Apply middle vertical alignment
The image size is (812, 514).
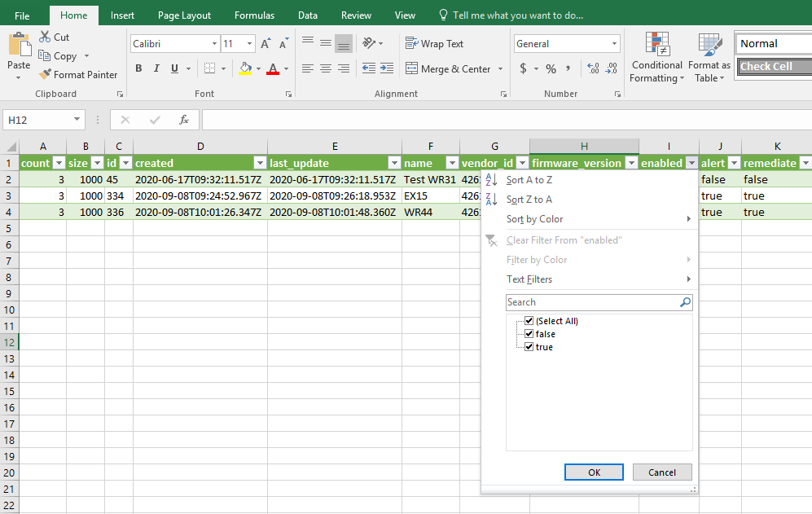point(326,43)
